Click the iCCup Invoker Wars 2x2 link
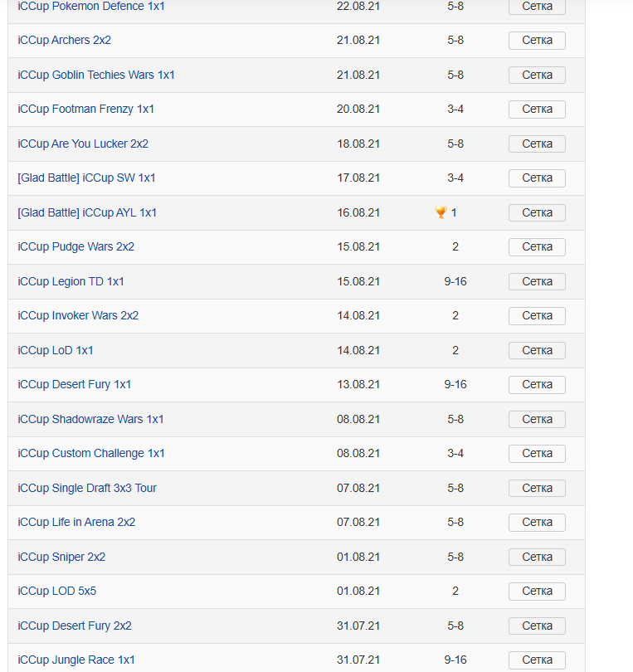 (78, 315)
